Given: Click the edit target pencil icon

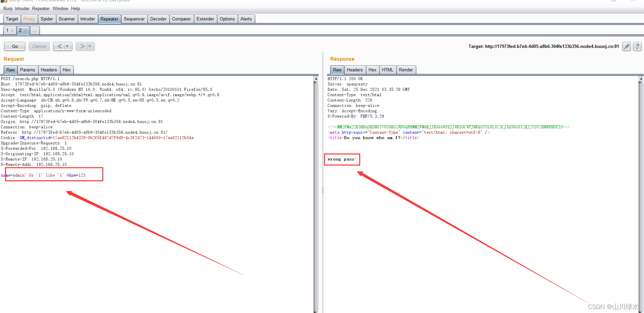Looking at the screenshot, I should (626, 46).
